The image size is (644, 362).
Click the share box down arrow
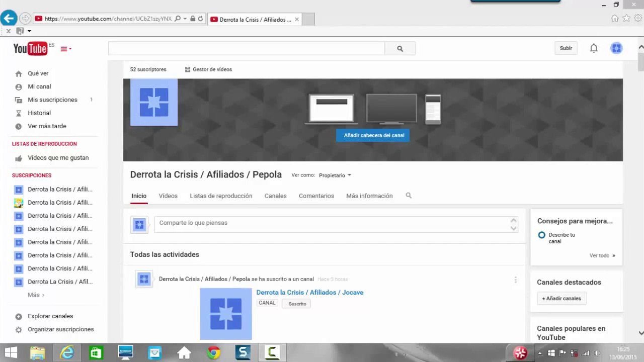point(513,228)
